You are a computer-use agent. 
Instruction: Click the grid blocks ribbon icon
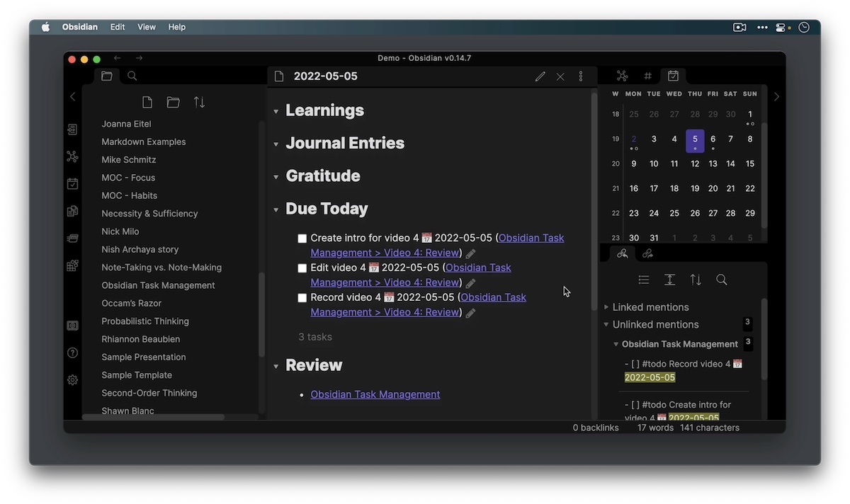pyautogui.click(x=72, y=265)
